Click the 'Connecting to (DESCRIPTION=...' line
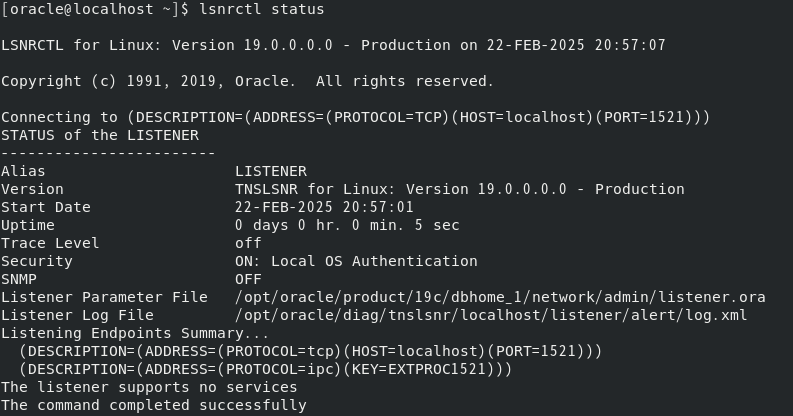 (x=356, y=117)
